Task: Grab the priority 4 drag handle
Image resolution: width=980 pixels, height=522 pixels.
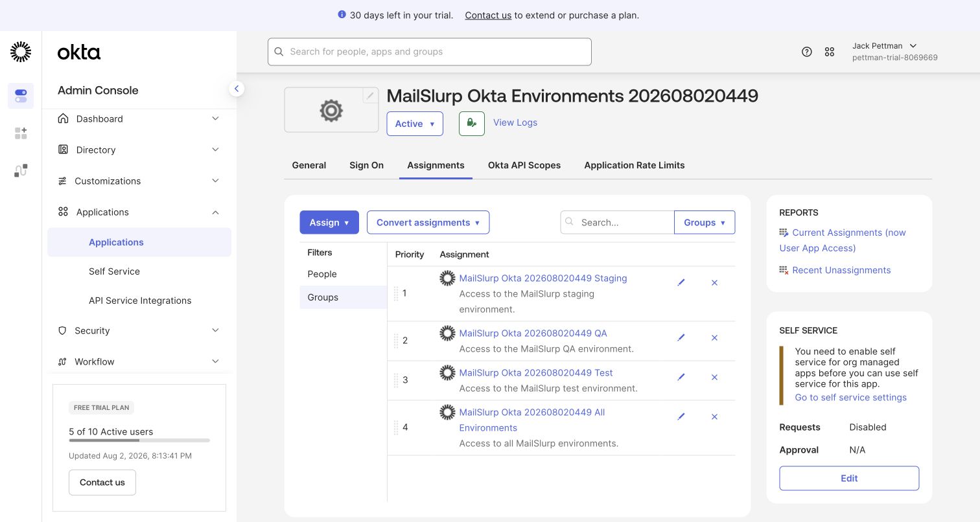Action: 396,427
